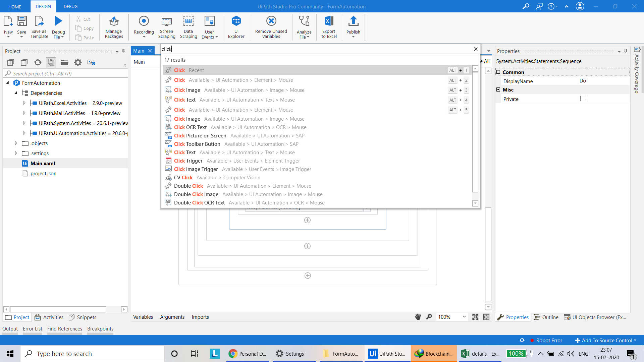Open details Excel window from taskbar

click(480, 354)
